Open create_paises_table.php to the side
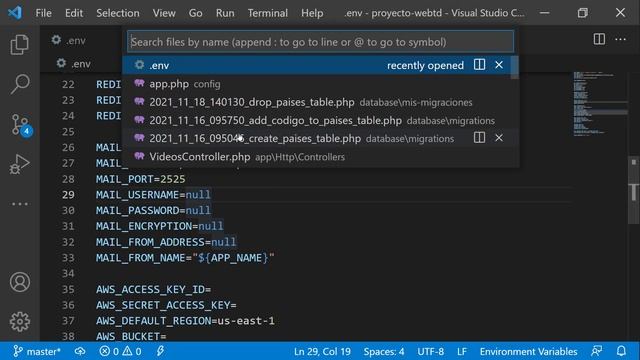The image size is (640, 360). point(479,138)
